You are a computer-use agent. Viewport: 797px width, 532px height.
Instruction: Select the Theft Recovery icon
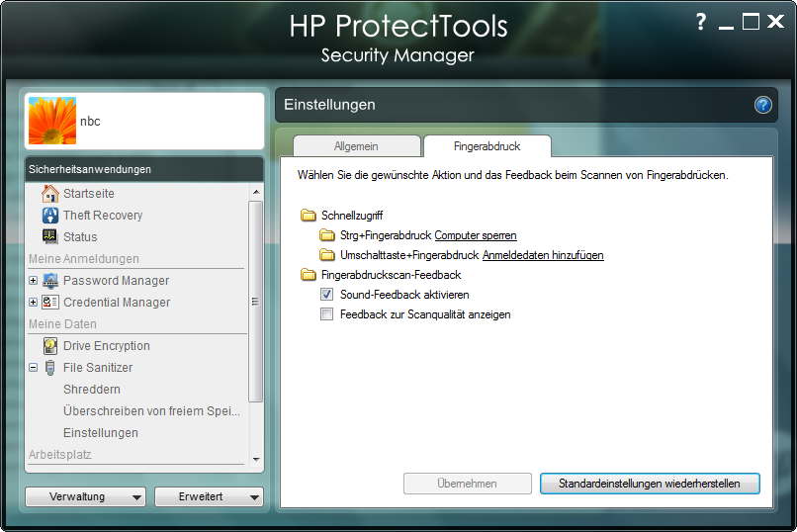pyautogui.click(x=49, y=216)
